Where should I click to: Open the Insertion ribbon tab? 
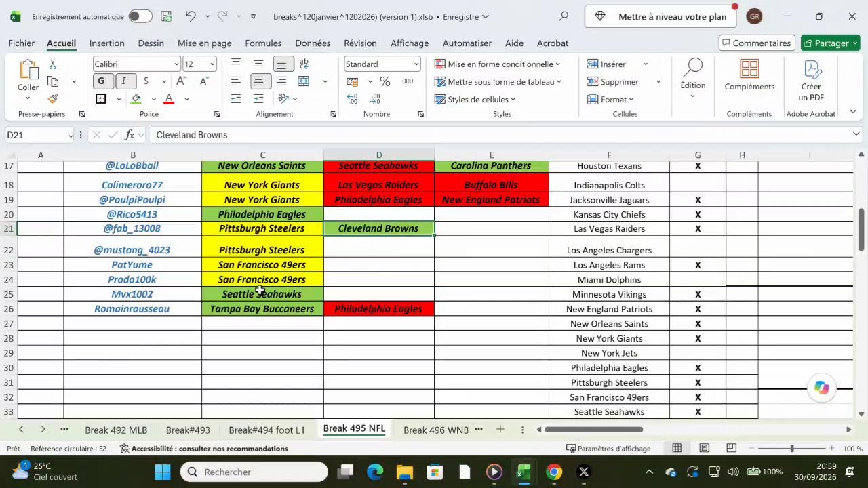click(107, 43)
